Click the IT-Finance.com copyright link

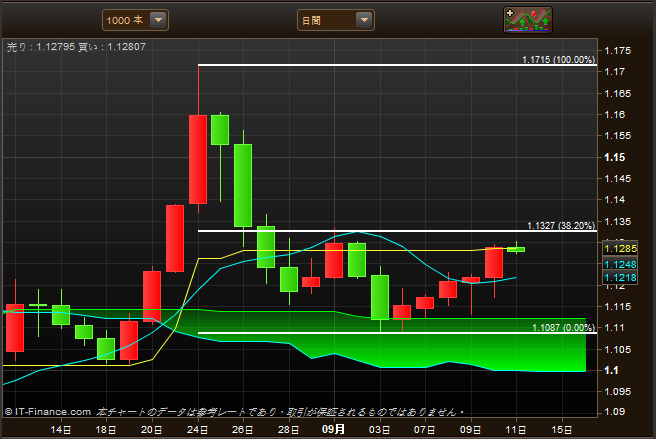(48, 412)
